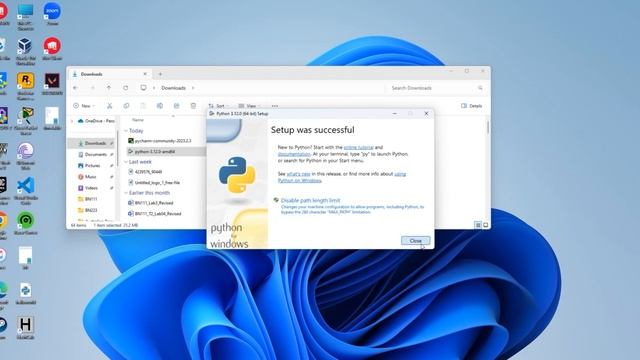Open the online tutorial link
The width and height of the screenshot is (640, 360).
[x=358, y=147]
